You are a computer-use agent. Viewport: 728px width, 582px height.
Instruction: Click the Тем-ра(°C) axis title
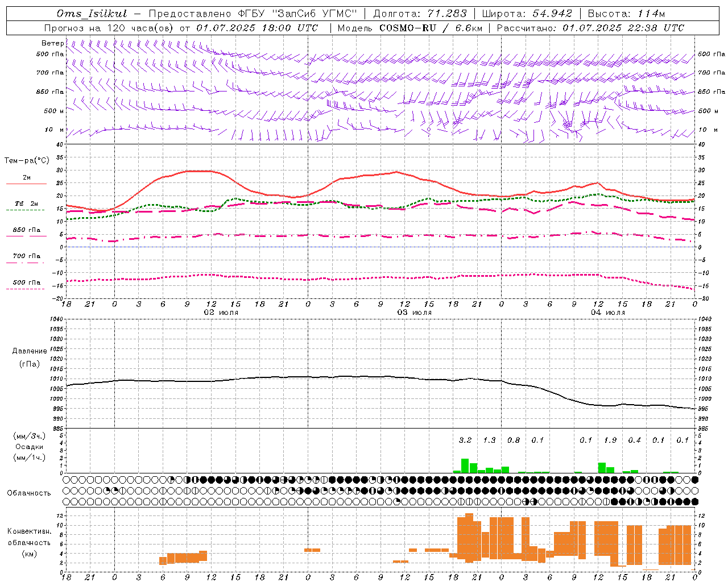pos(27,161)
